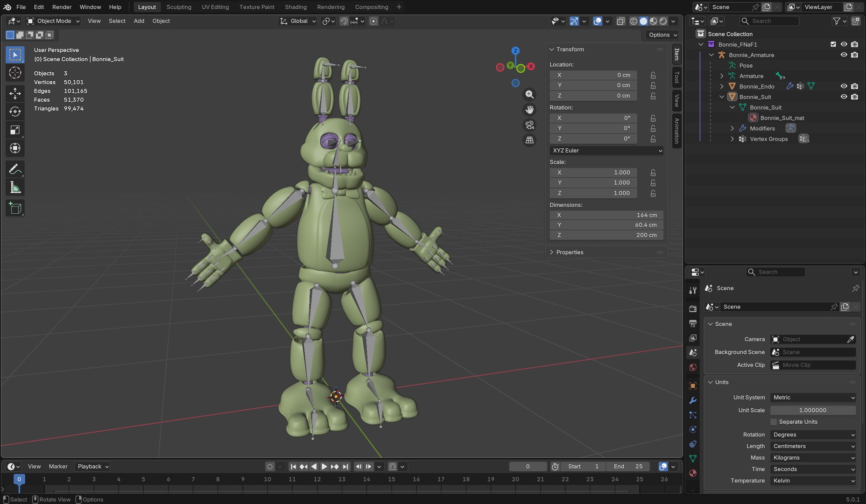Screen dimensions: 866x504
Task: Hide Bonnie_Endo with its eye icon
Action: [844, 86]
